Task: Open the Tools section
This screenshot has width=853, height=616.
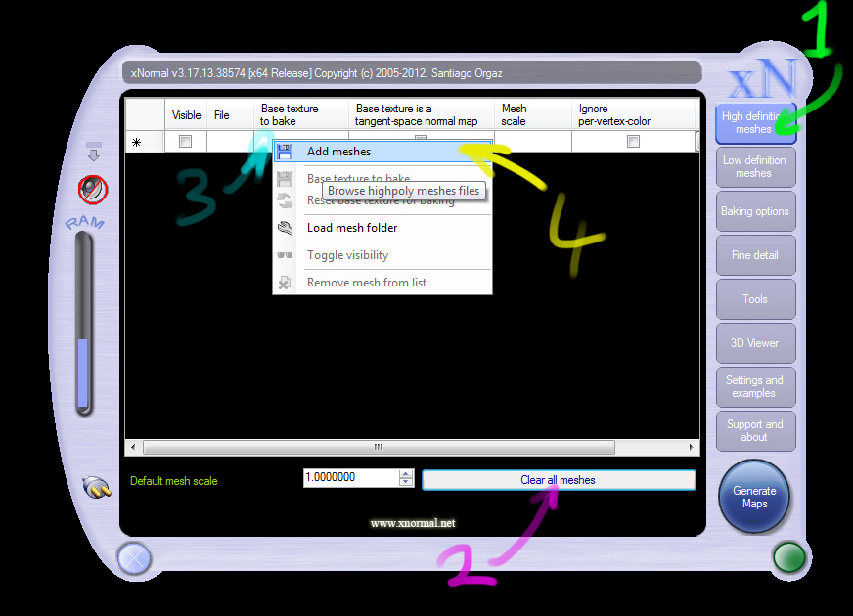Action: click(x=755, y=299)
